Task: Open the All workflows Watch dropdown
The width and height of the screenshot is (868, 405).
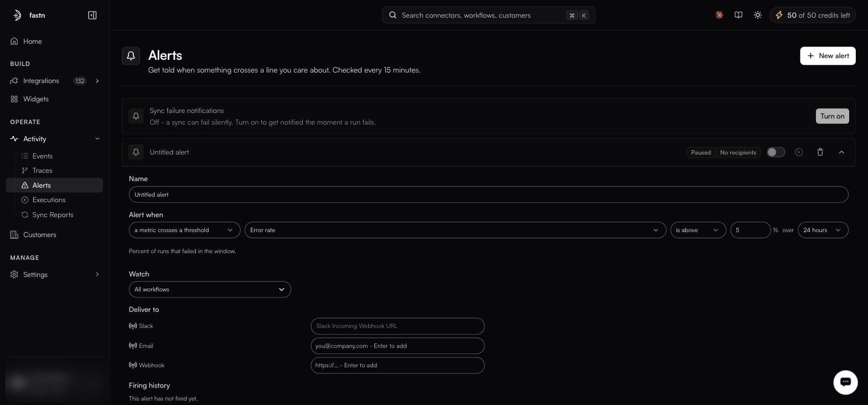Action: [x=210, y=289]
